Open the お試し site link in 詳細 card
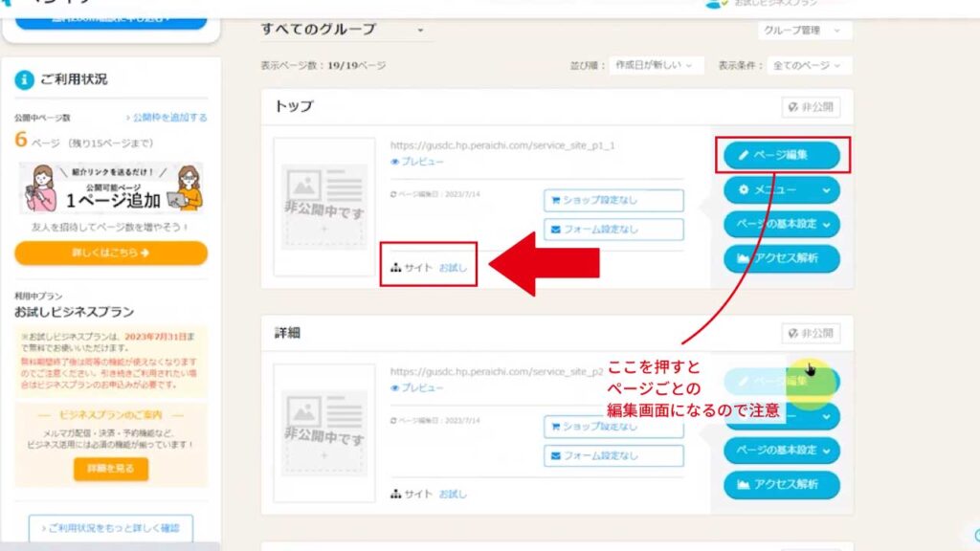 pos(453,494)
